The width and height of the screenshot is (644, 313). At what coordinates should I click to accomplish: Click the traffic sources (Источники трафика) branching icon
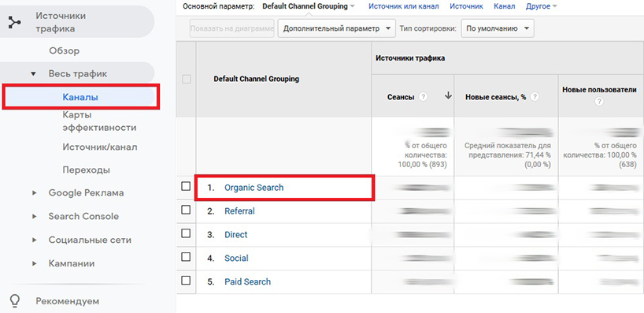(x=15, y=23)
